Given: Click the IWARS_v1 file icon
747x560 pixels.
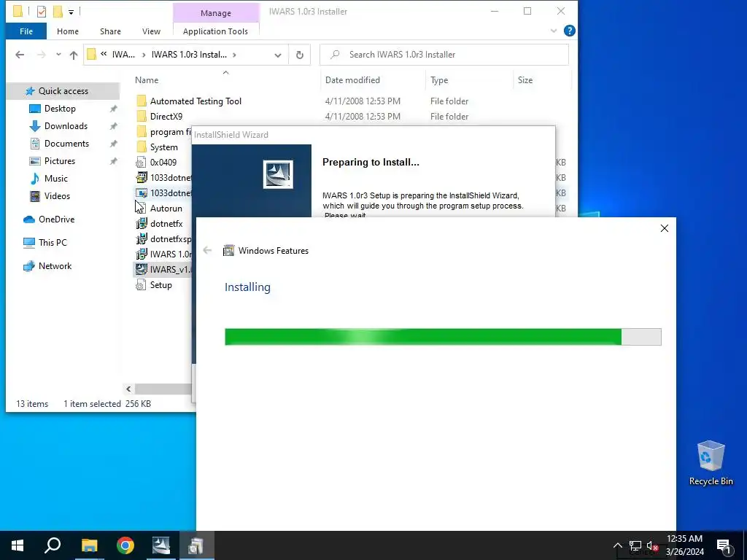Looking at the screenshot, I should tap(141, 269).
